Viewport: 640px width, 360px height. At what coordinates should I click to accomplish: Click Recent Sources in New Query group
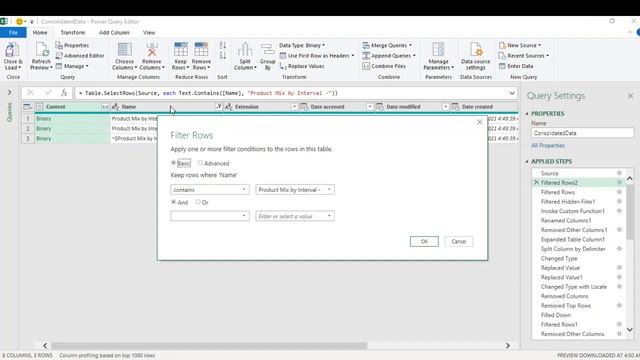coord(524,56)
